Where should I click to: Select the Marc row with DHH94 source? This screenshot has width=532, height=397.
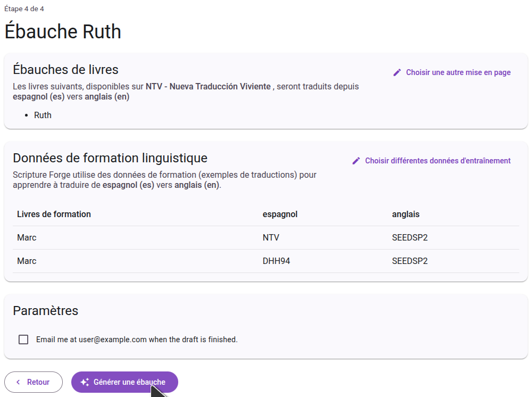pyautogui.click(x=266, y=261)
